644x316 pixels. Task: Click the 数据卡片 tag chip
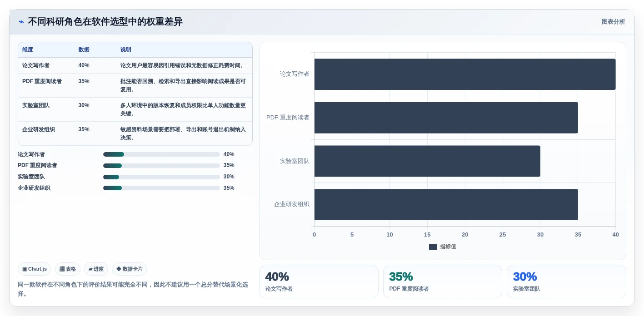click(130, 269)
